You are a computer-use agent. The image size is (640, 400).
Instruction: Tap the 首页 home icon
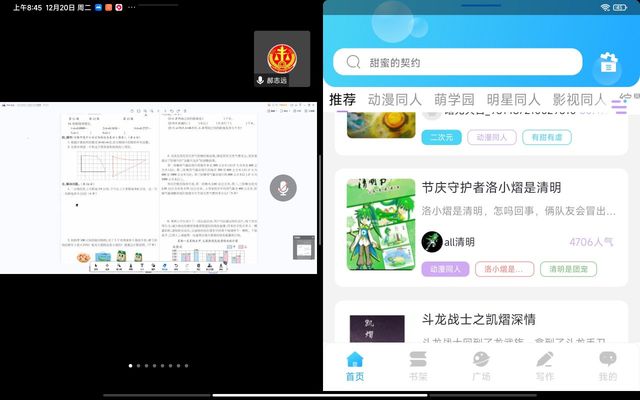354,360
